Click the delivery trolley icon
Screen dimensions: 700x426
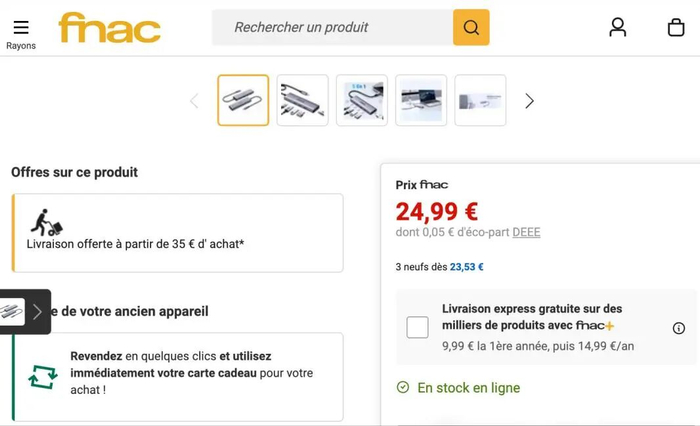coord(45,222)
